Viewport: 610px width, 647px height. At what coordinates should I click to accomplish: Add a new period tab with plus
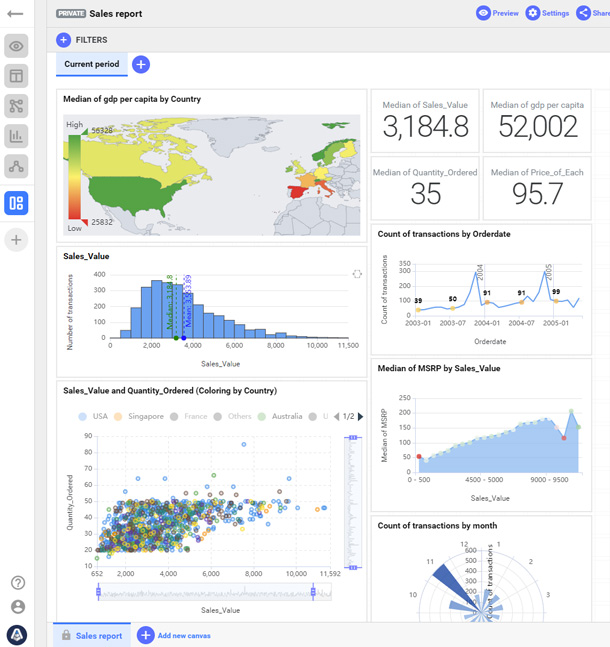point(141,64)
